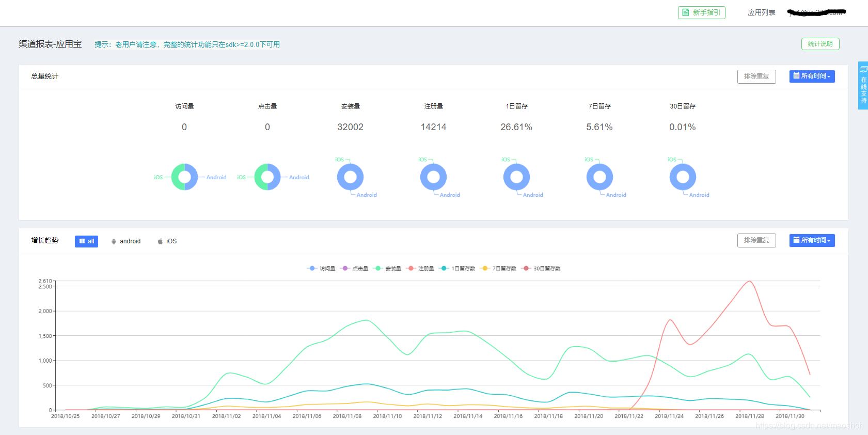Toggle the 注册量 legend series

click(x=420, y=268)
